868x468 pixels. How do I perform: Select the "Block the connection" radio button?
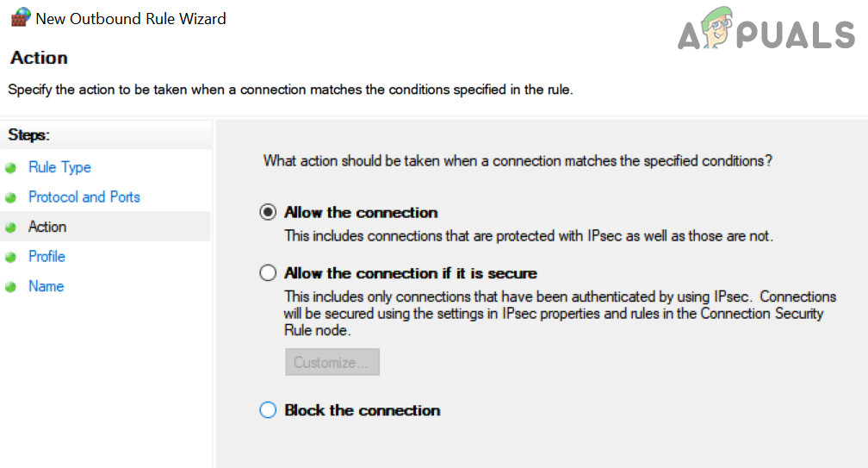(x=268, y=410)
